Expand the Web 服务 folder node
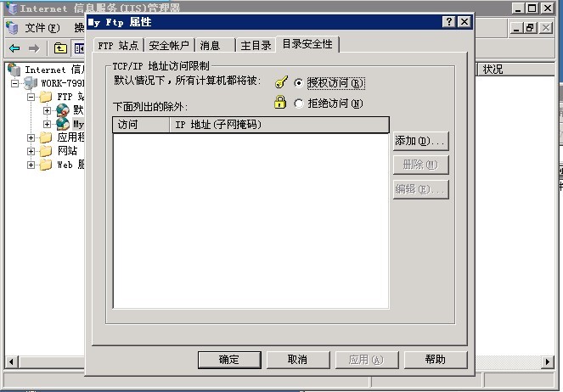Image resolution: width=563 pixels, height=392 pixels. coord(31,165)
